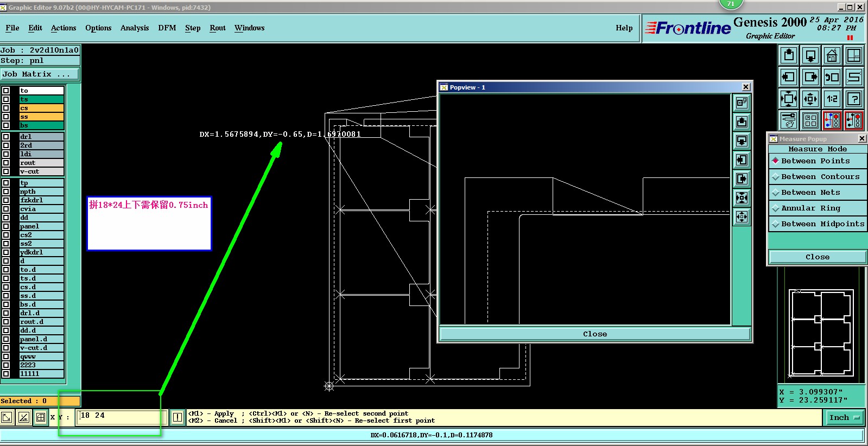Viewport: 868px width, 446px height.
Task: Click the question mark query icon
Action: click(x=854, y=99)
